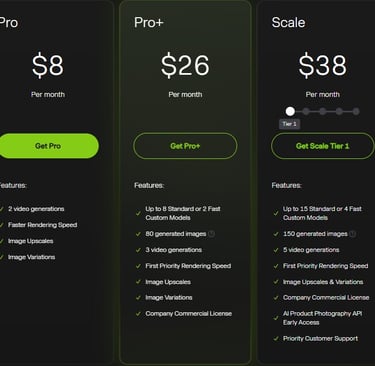
Task: Select the first tier dot on slider
Action: 290,111
